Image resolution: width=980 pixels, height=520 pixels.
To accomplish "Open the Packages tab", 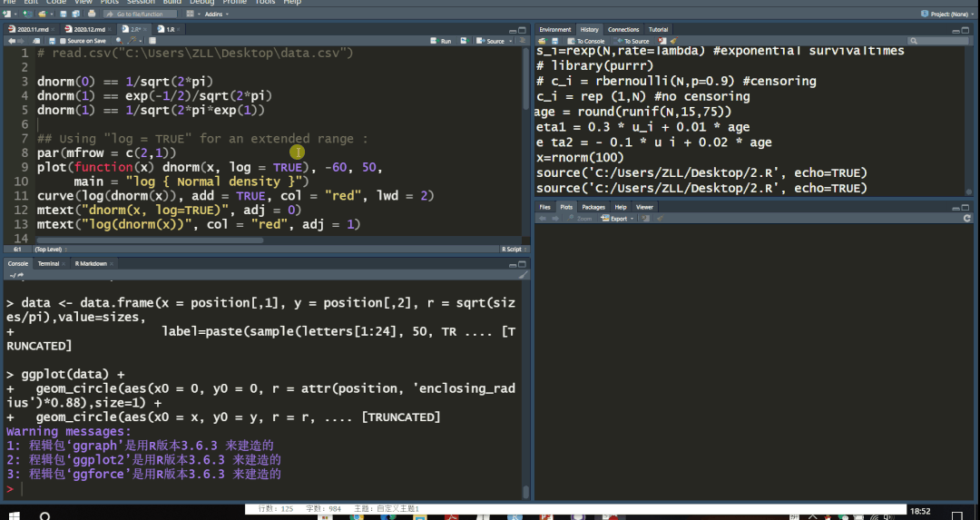I will click(x=593, y=207).
